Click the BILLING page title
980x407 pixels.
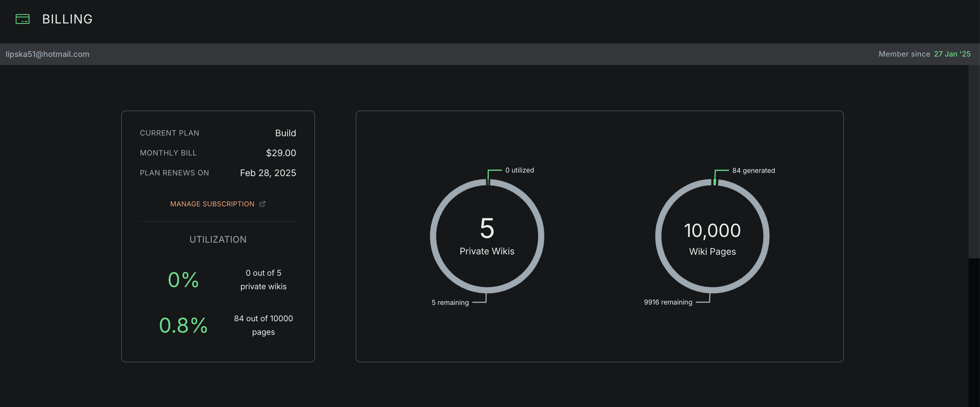click(x=67, y=19)
